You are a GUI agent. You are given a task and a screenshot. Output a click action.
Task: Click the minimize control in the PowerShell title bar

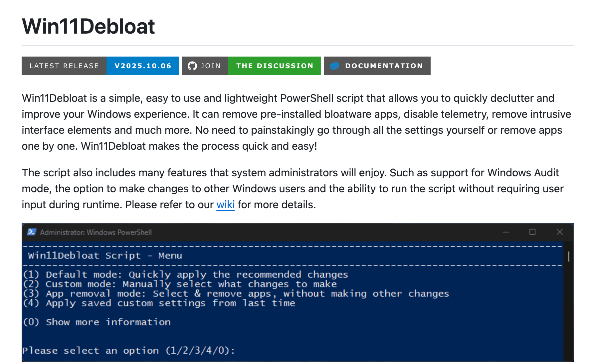coord(505,232)
